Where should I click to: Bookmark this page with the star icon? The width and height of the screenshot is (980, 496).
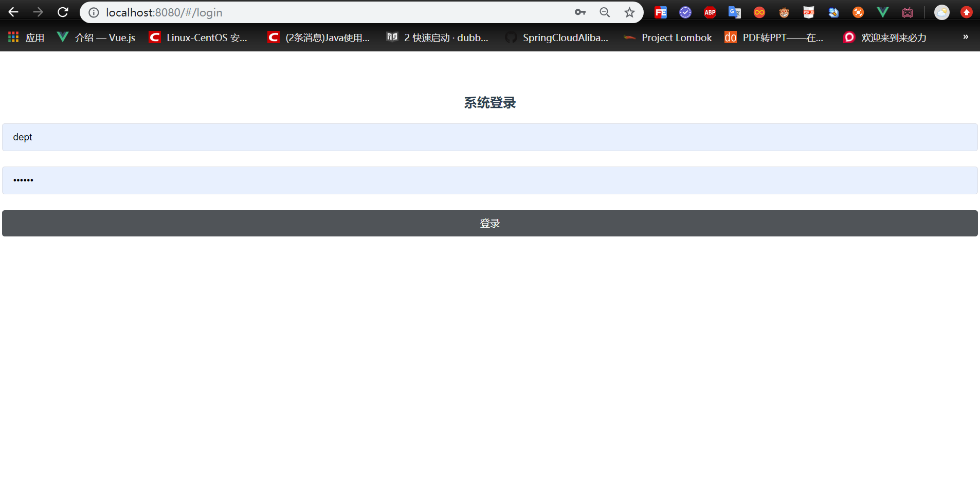(629, 12)
